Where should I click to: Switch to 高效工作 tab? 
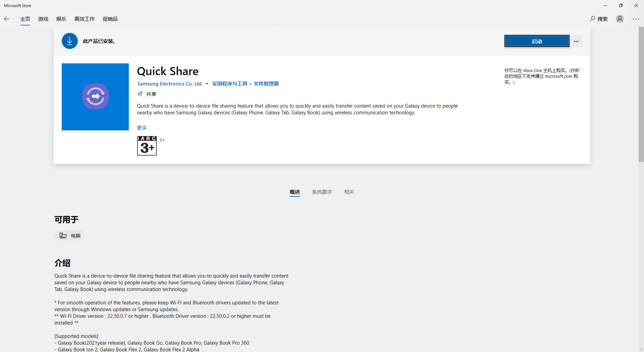[85, 19]
